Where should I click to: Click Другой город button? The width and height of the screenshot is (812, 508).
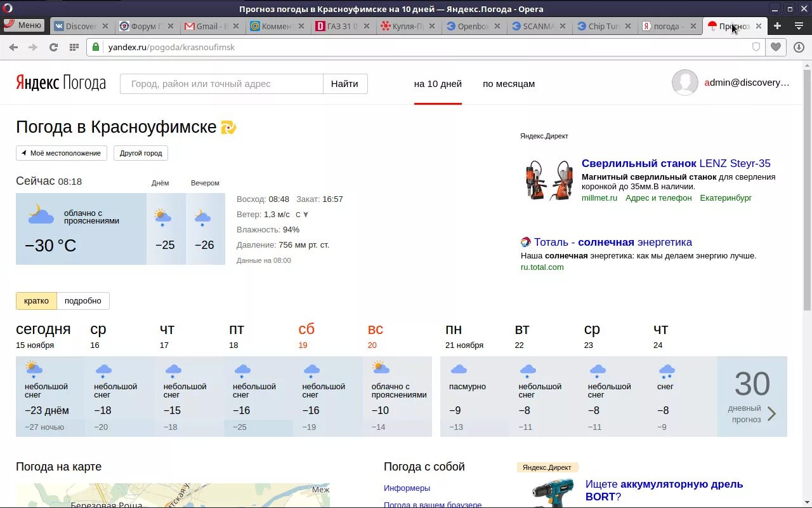[x=141, y=153]
